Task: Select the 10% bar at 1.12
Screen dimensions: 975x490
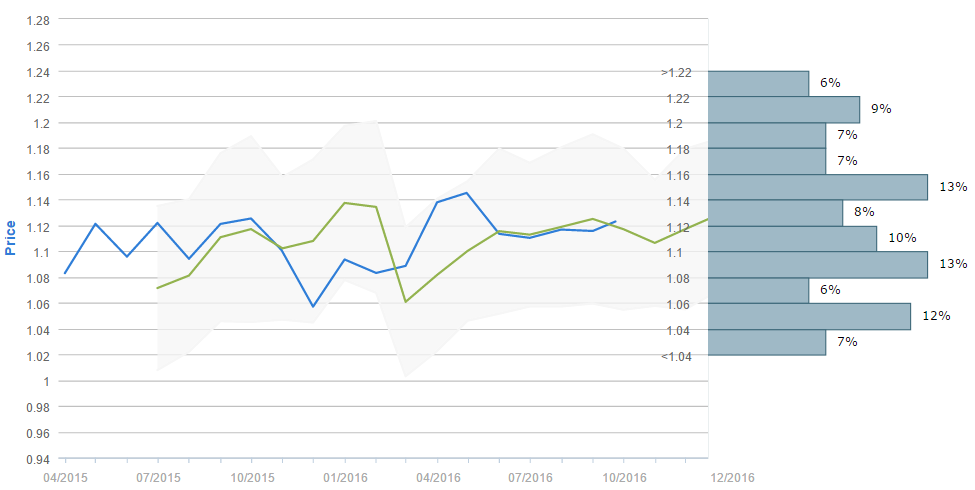Action: [791, 239]
